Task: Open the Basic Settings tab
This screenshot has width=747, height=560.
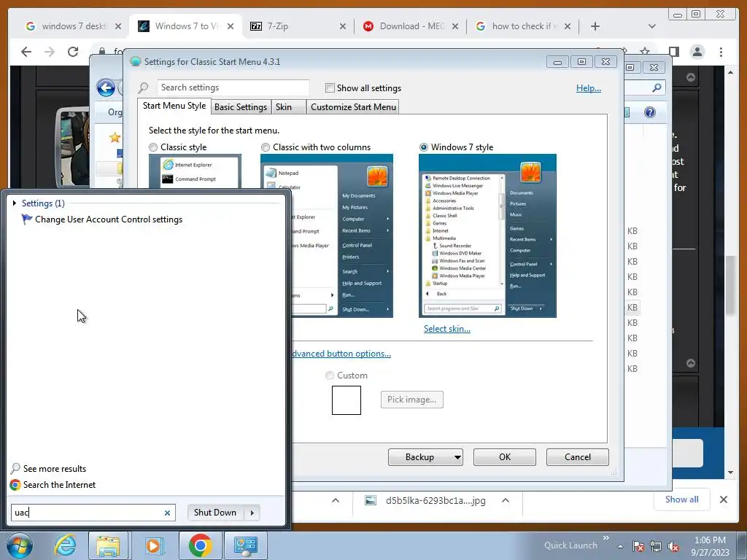Action: [241, 107]
